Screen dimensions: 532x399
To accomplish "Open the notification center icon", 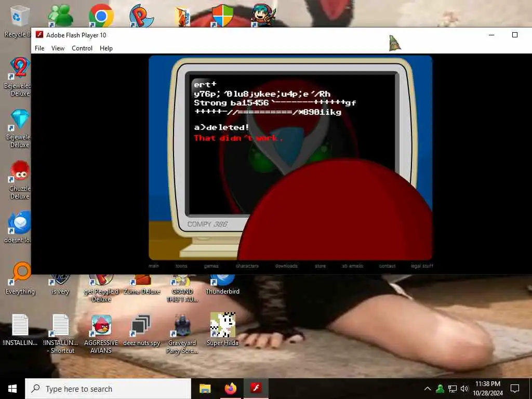I will pos(515,389).
